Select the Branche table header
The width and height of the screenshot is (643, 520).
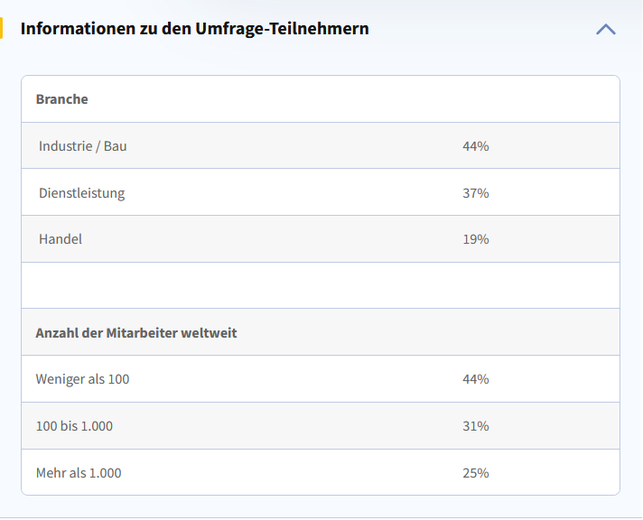(62, 99)
